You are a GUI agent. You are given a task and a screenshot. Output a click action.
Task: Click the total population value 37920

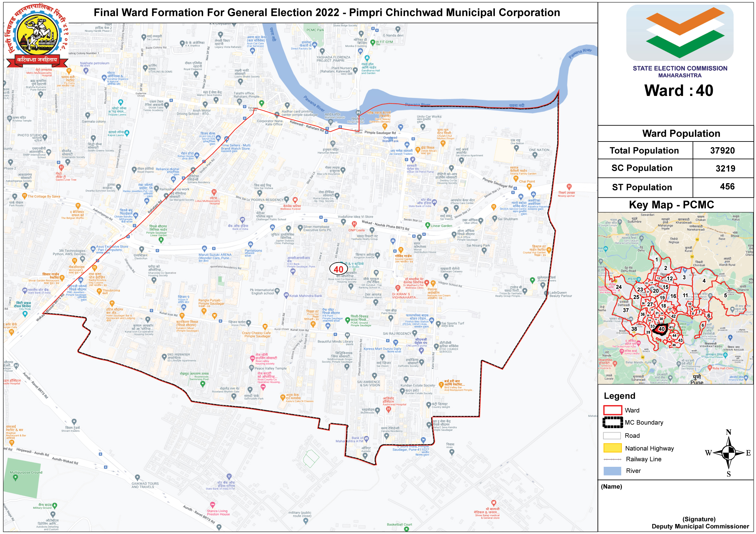click(722, 150)
